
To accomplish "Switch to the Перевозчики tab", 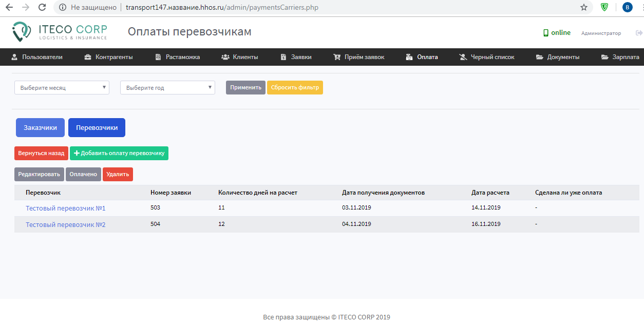I will 97,128.
